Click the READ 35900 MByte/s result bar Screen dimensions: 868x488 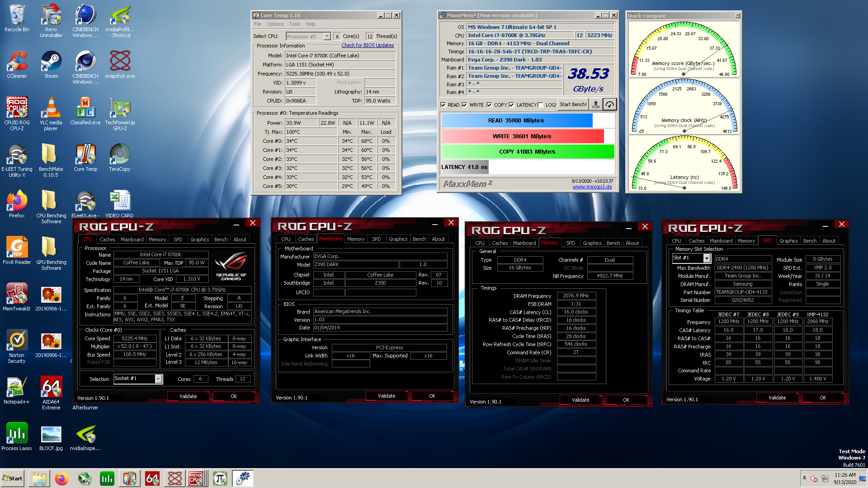(x=516, y=121)
